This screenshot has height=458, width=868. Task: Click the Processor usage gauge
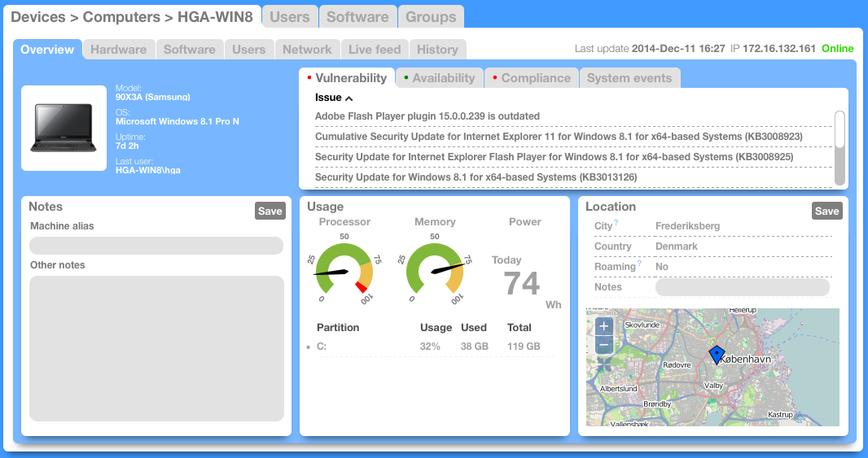tap(344, 270)
